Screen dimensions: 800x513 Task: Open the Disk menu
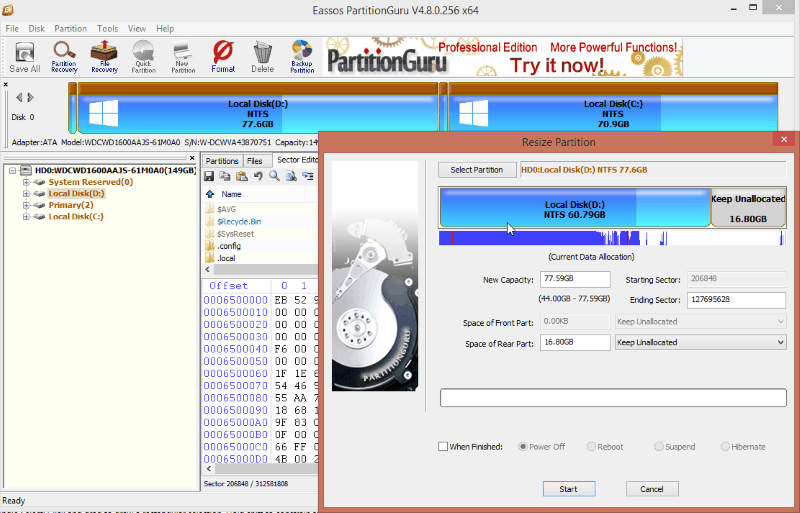36,29
